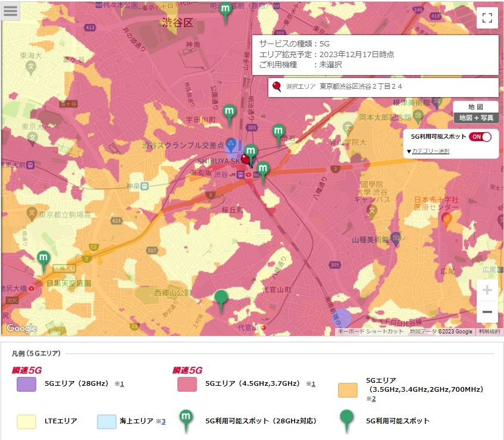
Task: Select the plain green spot marker near 代官山
Action: 221,299
